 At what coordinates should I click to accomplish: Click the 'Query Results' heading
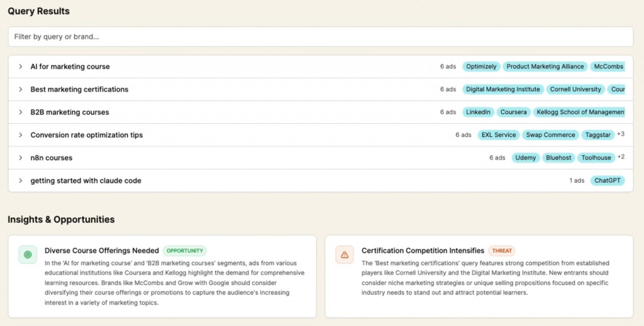point(38,11)
